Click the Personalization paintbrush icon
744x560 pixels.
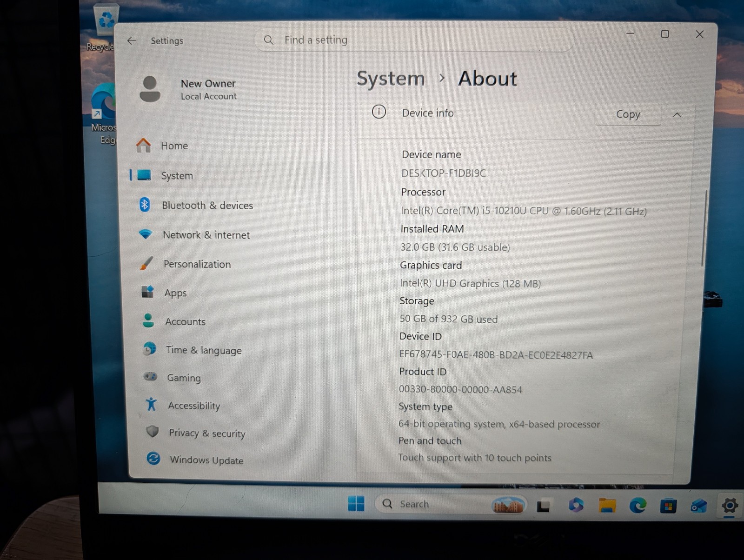[146, 264]
